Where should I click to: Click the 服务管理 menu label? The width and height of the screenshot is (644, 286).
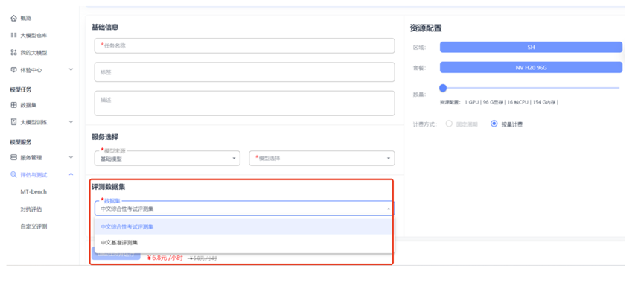[31, 157]
